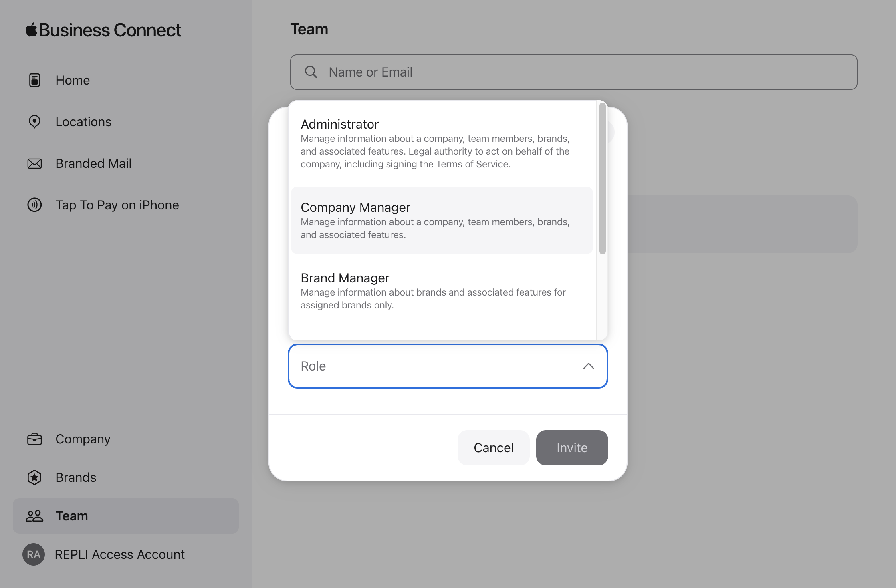This screenshot has height=588, width=896.
Task: Click the Brands star badge icon
Action: tap(34, 477)
